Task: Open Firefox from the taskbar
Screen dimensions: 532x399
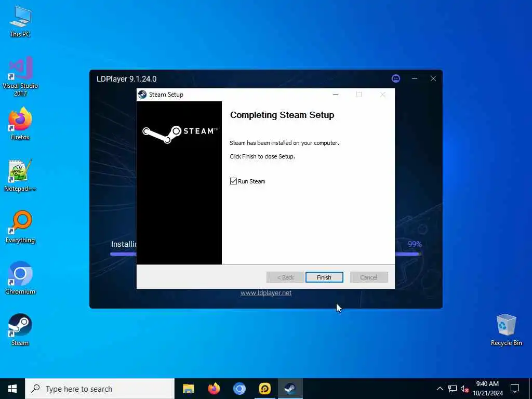Action: pyautogui.click(x=214, y=389)
